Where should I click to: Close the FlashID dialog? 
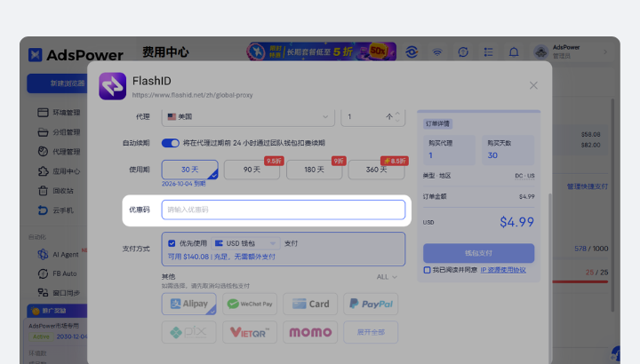tap(533, 85)
